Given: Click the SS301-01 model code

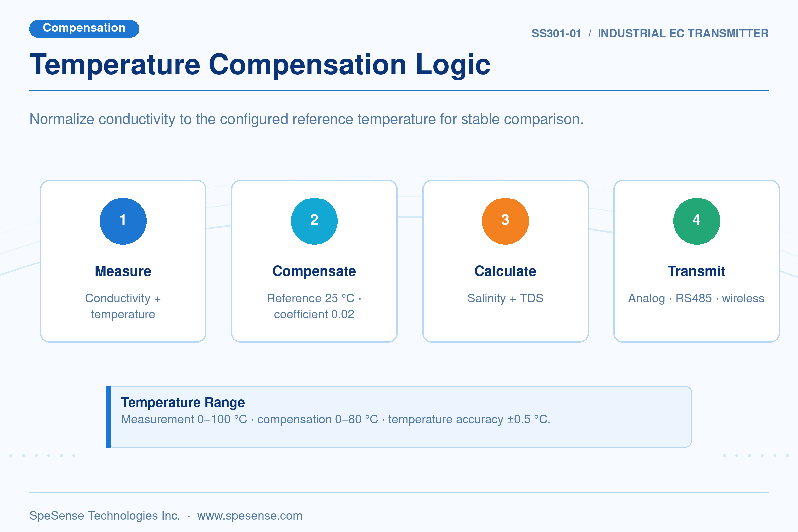Looking at the screenshot, I should click(556, 33).
